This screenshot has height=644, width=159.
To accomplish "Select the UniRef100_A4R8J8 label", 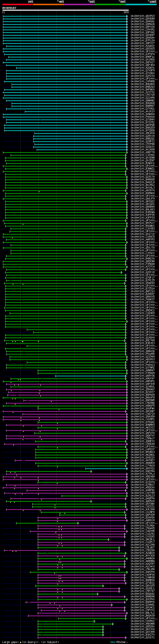I will pyautogui.click(x=143, y=520).
